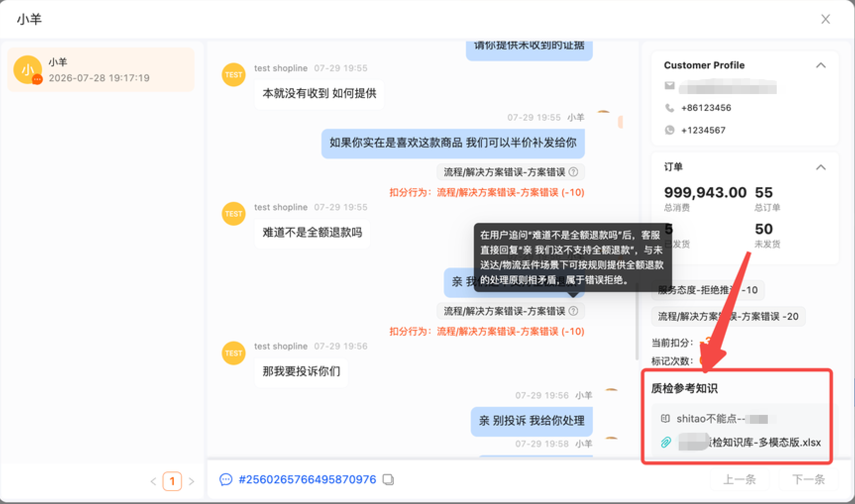Viewport: 855px width, 504px height.
Task: Click the TEST avatar beside 那我要投诉你们
Action: tap(234, 353)
